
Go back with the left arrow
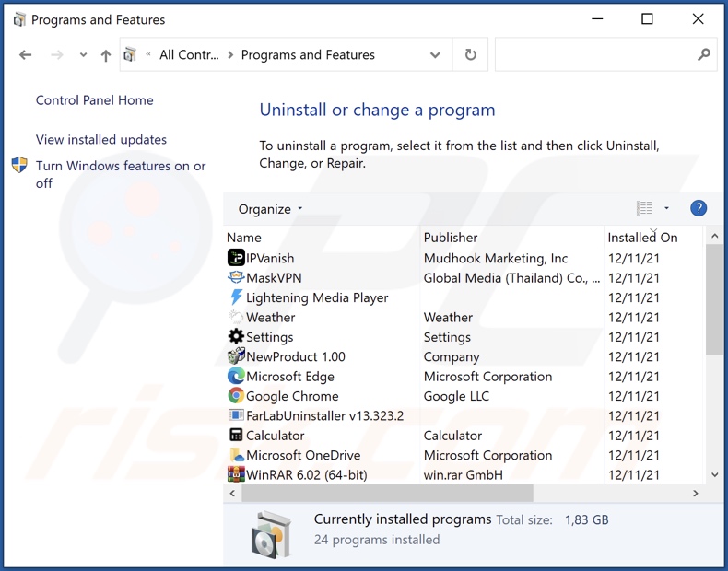click(x=25, y=55)
